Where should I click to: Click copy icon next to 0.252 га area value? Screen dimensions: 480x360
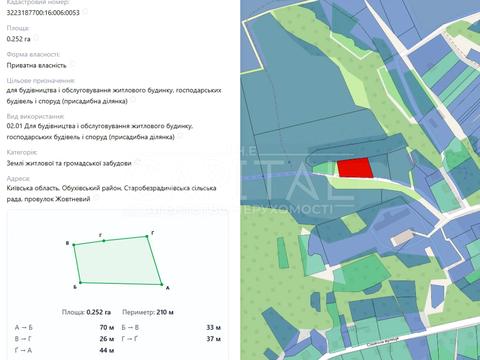(36, 38)
